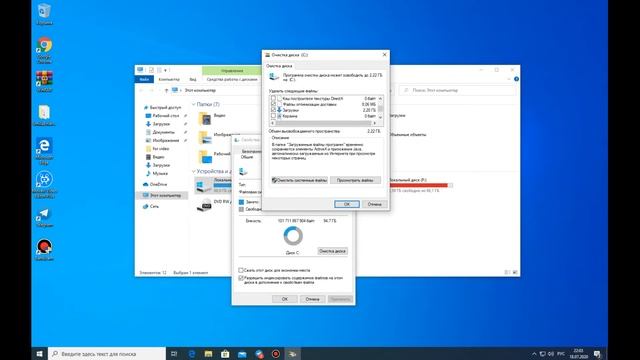Uncheck the delivery optimization files checkbox
Screen dimensions: 640x360
point(273,104)
